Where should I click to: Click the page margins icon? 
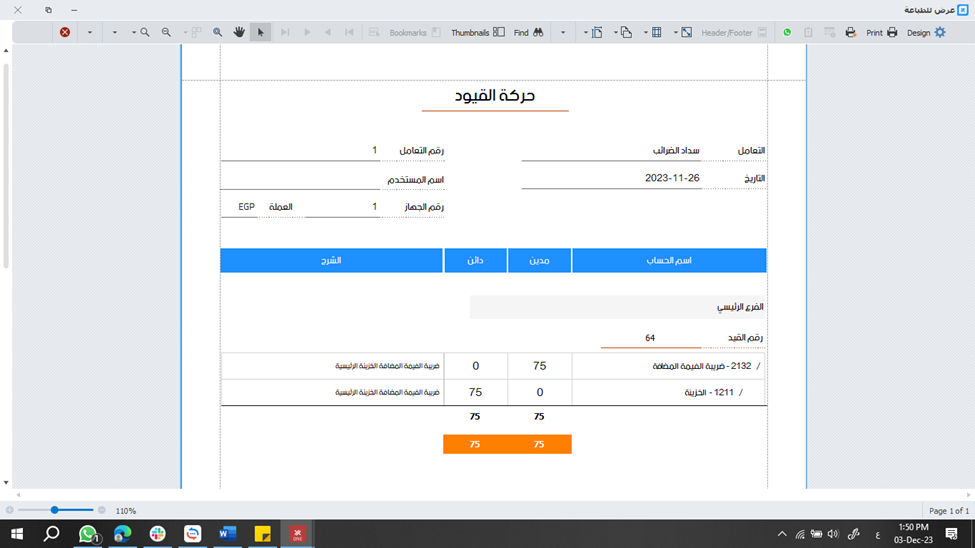(597, 32)
